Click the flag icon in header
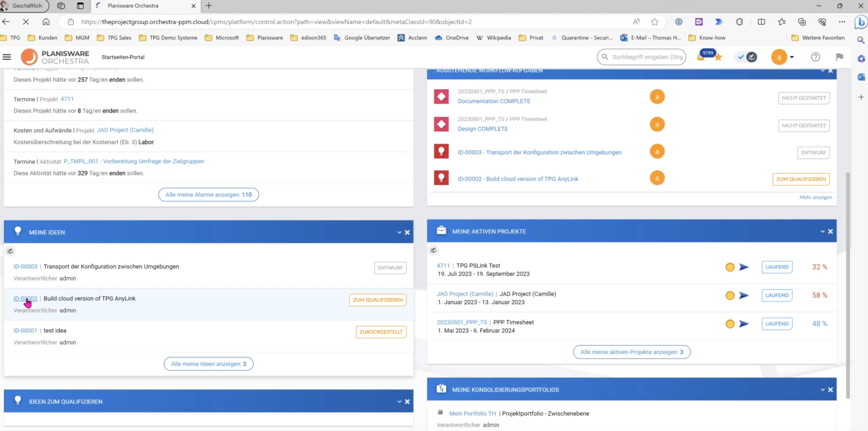This screenshot has height=431, width=868. (839, 57)
